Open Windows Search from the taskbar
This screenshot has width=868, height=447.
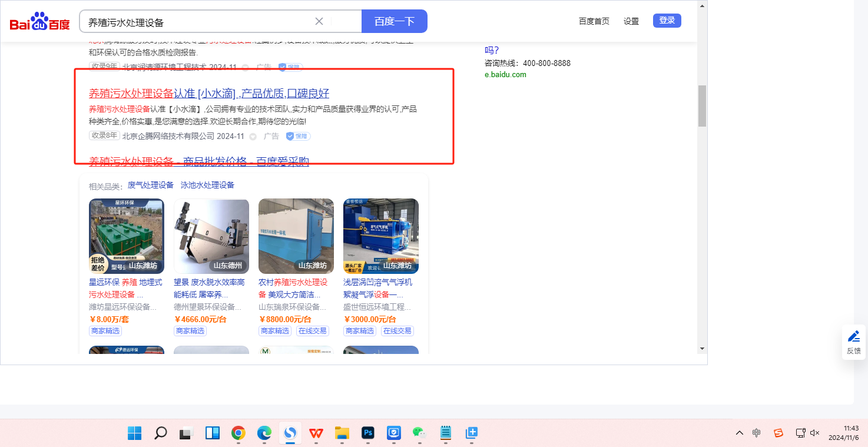[x=160, y=433]
